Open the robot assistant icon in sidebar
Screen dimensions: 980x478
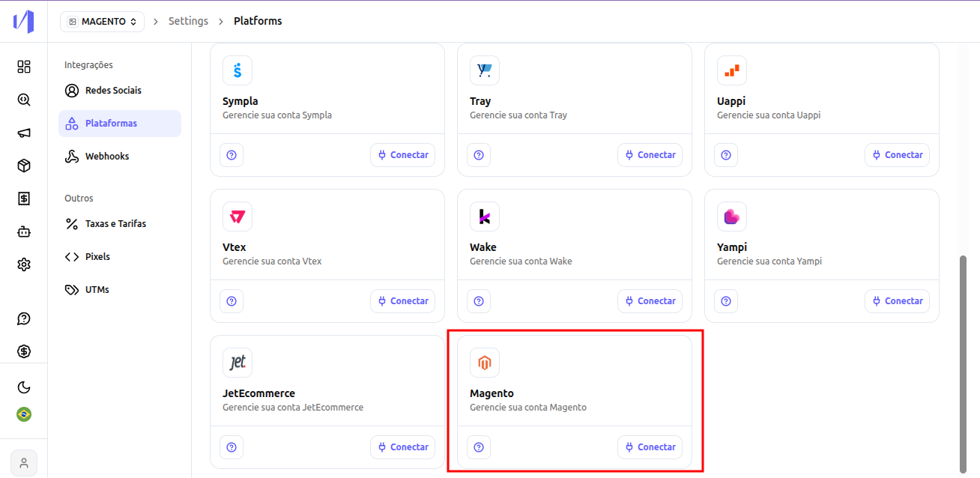24,232
